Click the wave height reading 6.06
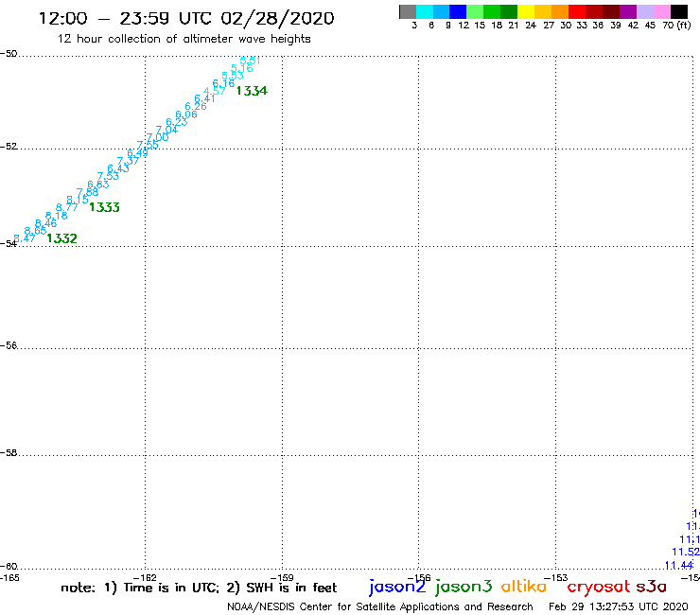The image size is (700, 615). (x=186, y=114)
